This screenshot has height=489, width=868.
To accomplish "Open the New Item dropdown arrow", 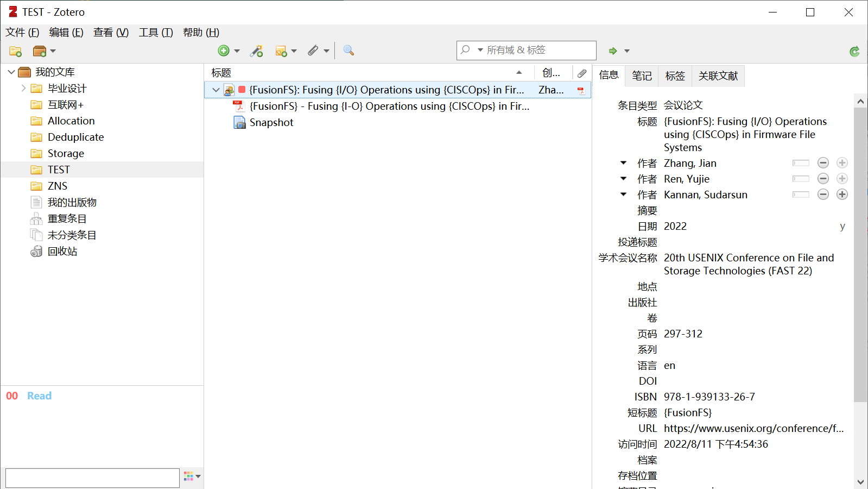I will pyautogui.click(x=237, y=51).
